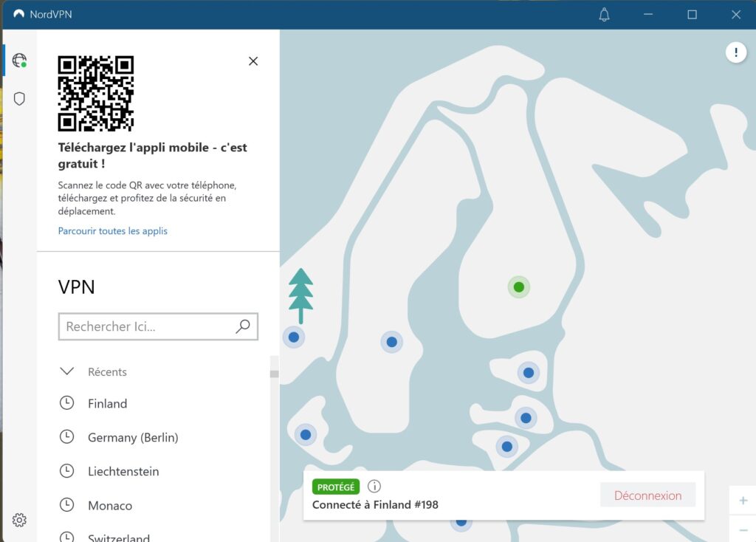756x542 pixels.
Task: Select the VPN globe icon in the sidebar
Action: 19,61
